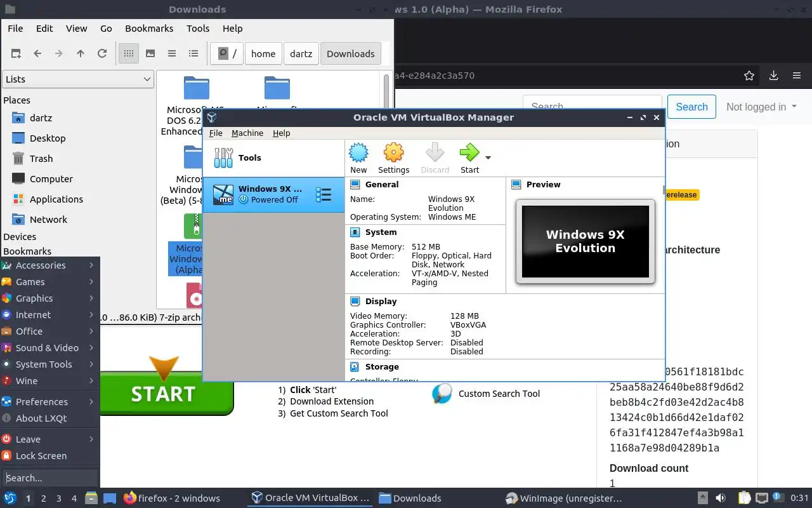Screen dimensions: 812x508
Task: Open the VM details list-menu icon
Action: 324,194
